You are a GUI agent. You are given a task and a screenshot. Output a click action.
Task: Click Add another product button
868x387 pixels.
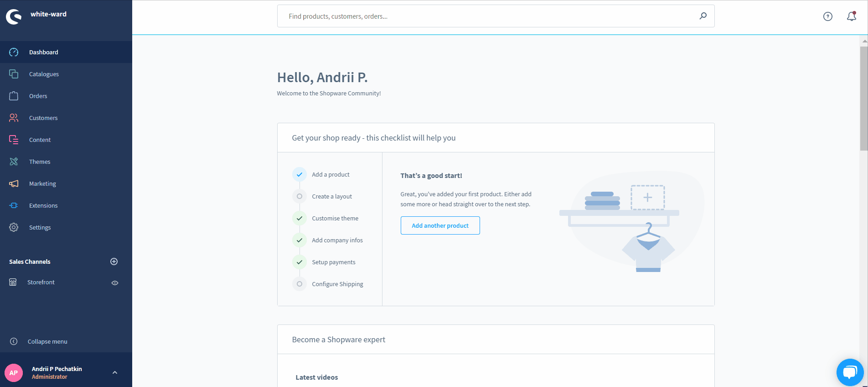[x=440, y=225]
